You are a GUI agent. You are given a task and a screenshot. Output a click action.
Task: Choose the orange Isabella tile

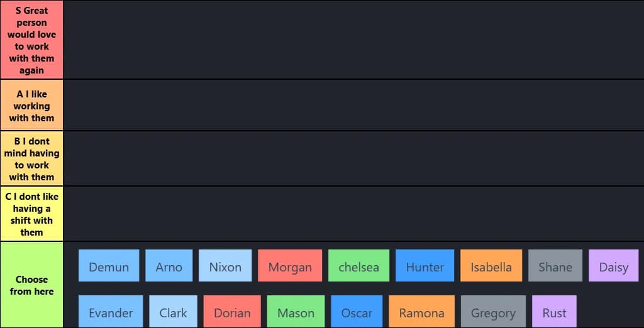pyautogui.click(x=491, y=266)
